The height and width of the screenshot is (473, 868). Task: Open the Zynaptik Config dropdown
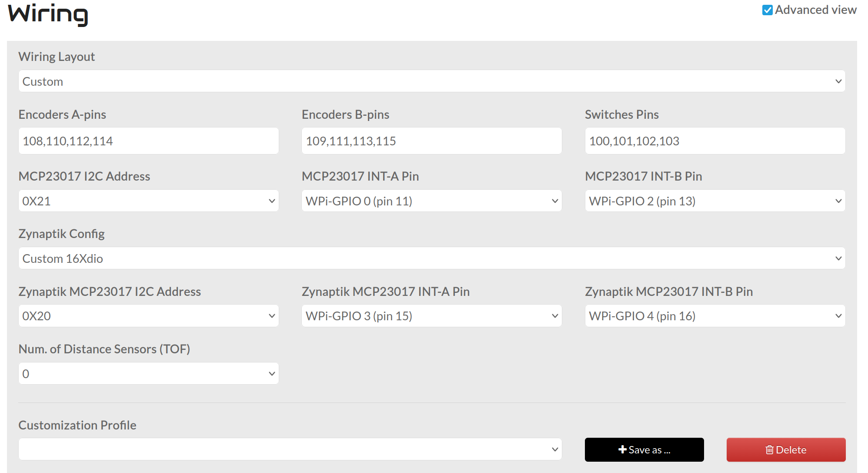431,258
